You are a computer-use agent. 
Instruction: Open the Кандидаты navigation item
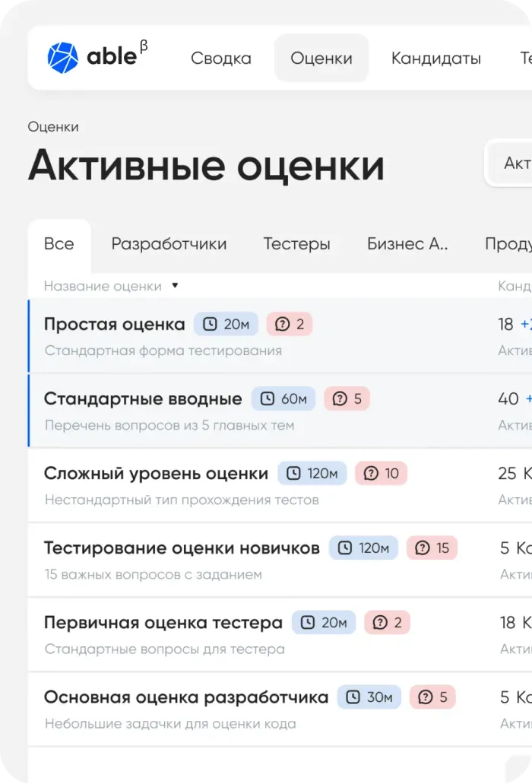click(436, 57)
